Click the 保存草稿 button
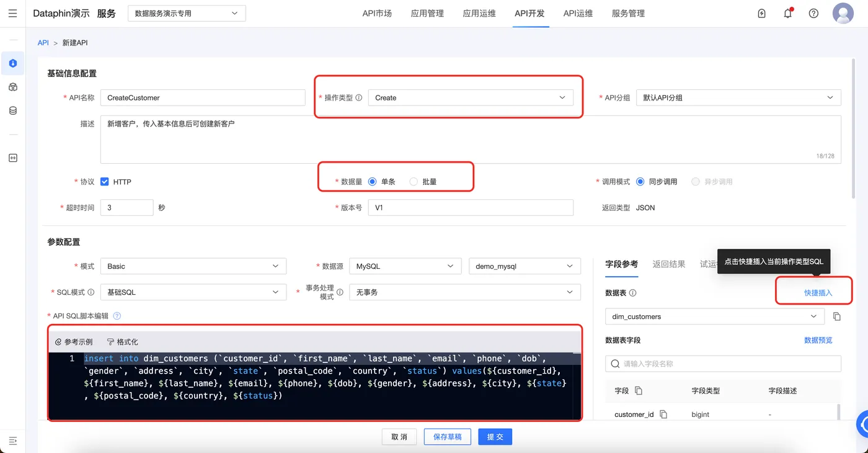This screenshot has width=868, height=453. 447,437
